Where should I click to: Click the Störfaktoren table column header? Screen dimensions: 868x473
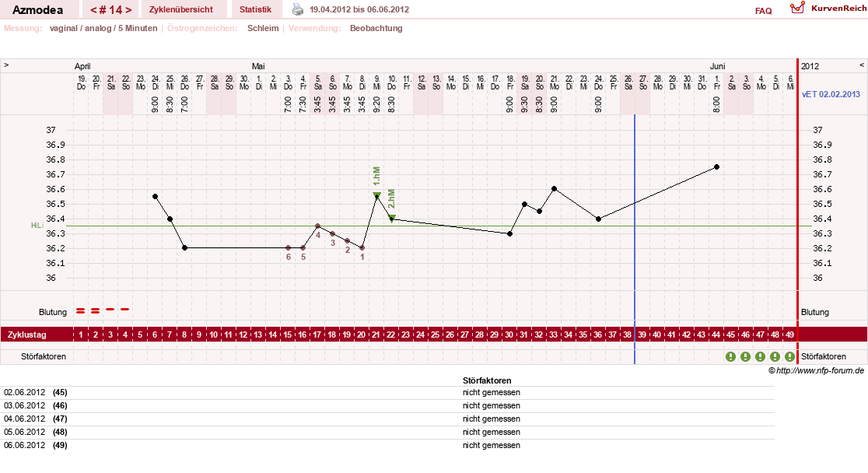coord(487,380)
